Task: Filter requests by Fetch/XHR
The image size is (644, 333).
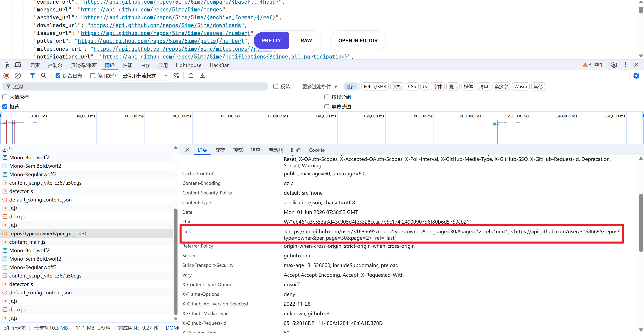Action: pyautogui.click(x=375, y=86)
